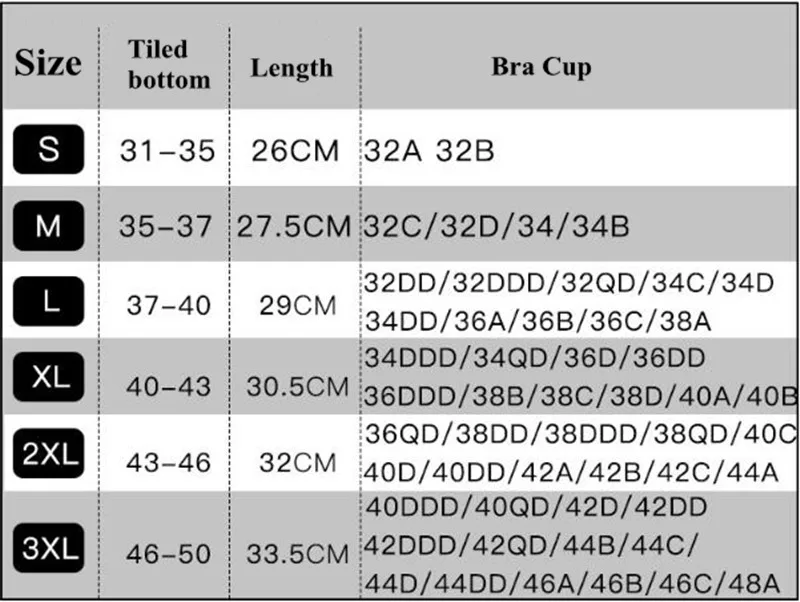Click the 37-40 tiled bottom value
Image resolution: width=800 pixels, height=602 pixels.
[168, 306]
